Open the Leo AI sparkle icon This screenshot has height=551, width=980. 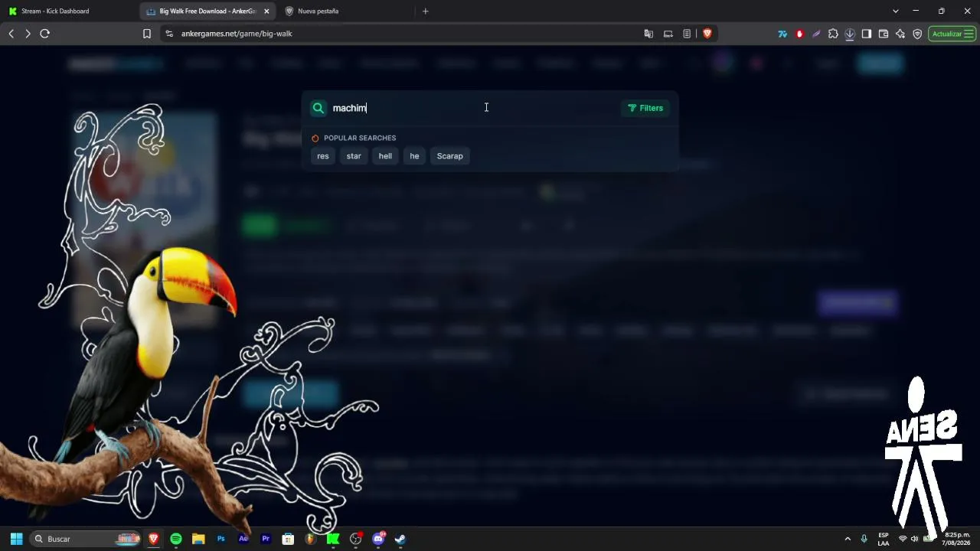coord(900,34)
